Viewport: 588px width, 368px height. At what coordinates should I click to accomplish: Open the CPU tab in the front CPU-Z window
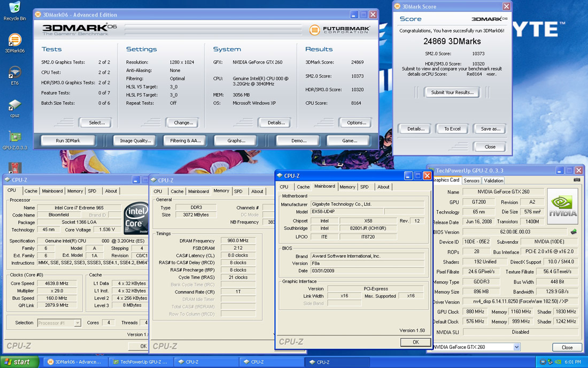point(284,187)
